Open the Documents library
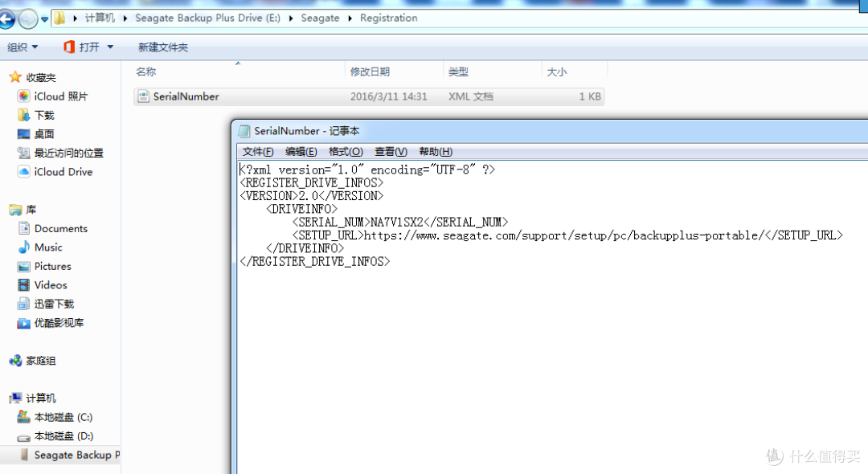 [x=61, y=228]
